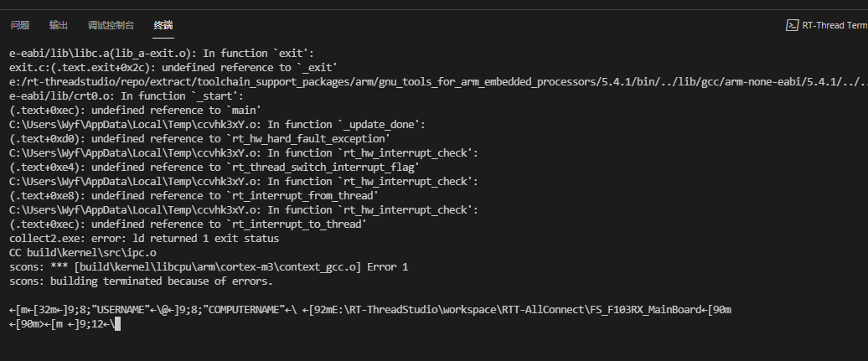Activate the 终端 tab
868x361 pixels.
tap(163, 25)
